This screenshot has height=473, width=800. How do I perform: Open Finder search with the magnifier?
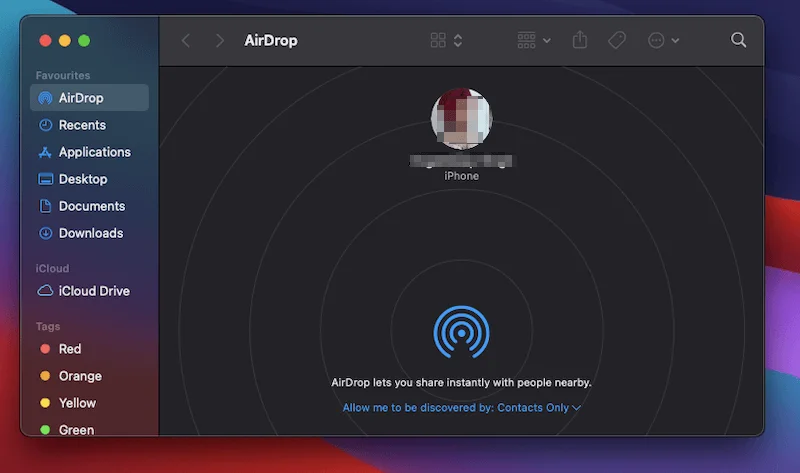point(738,40)
